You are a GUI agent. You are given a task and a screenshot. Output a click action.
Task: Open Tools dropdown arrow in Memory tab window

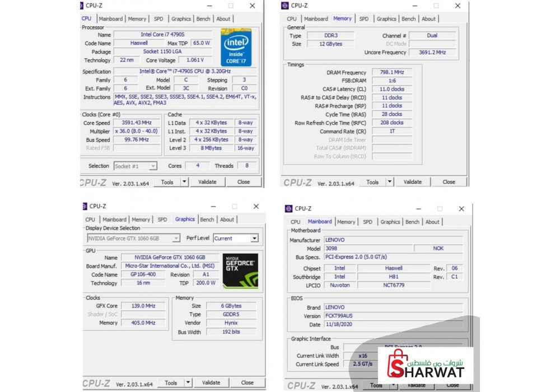390,181
